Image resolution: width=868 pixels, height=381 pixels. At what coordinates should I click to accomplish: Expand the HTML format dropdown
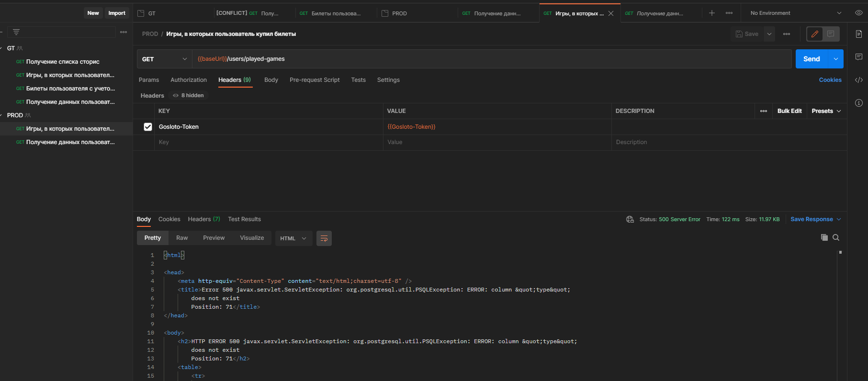(x=293, y=238)
